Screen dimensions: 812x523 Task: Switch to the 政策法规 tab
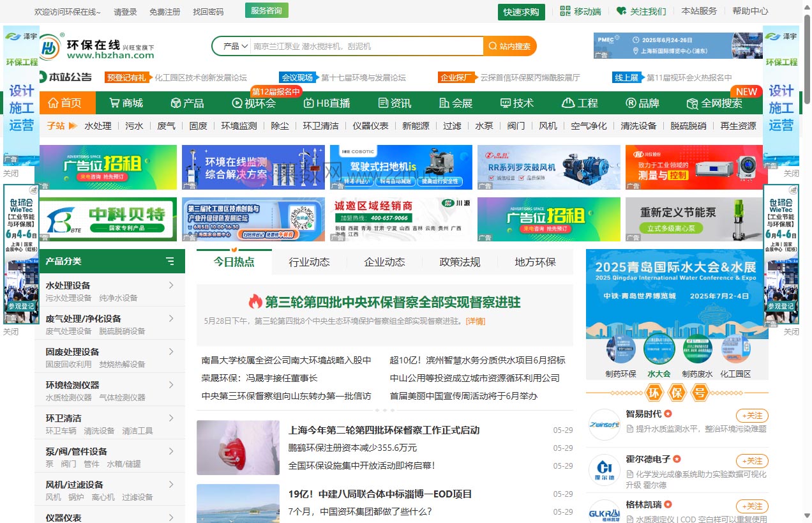coord(460,262)
